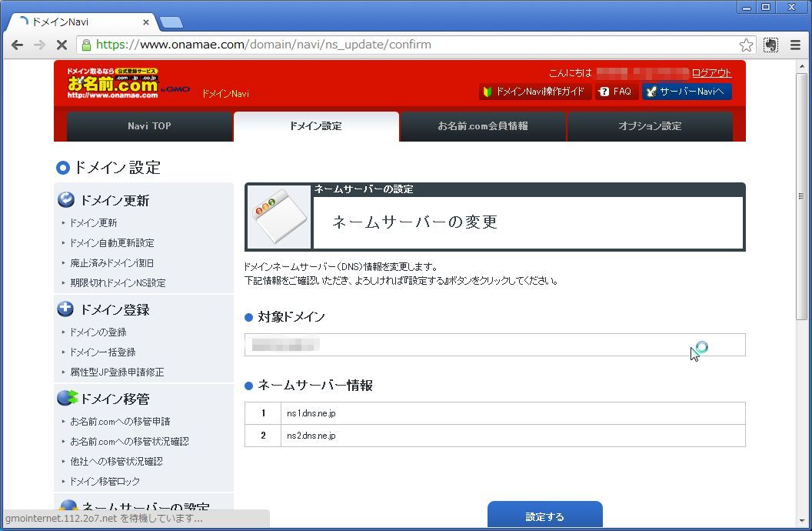
Task: Open the FAQ button
Action: pyautogui.click(x=616, y=92)
